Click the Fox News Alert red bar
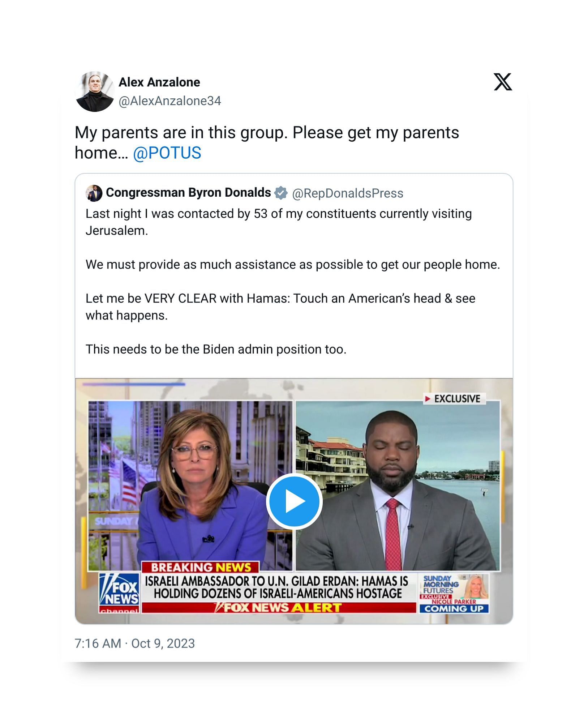This screenshot has height=723, width=588. (x=279, y=608)
